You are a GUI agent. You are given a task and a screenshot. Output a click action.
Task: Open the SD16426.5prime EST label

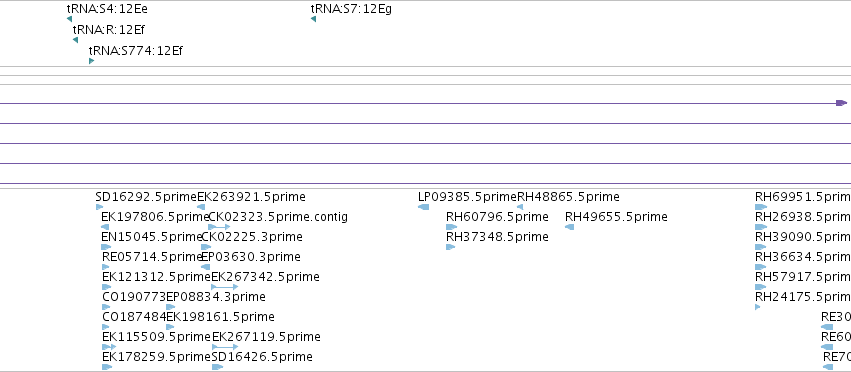[x=262, y=357]
